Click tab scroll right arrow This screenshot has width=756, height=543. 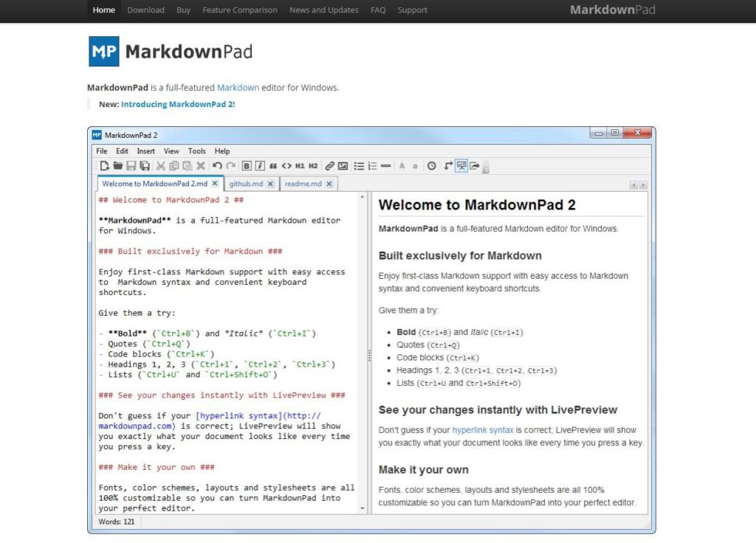(643, 185)
